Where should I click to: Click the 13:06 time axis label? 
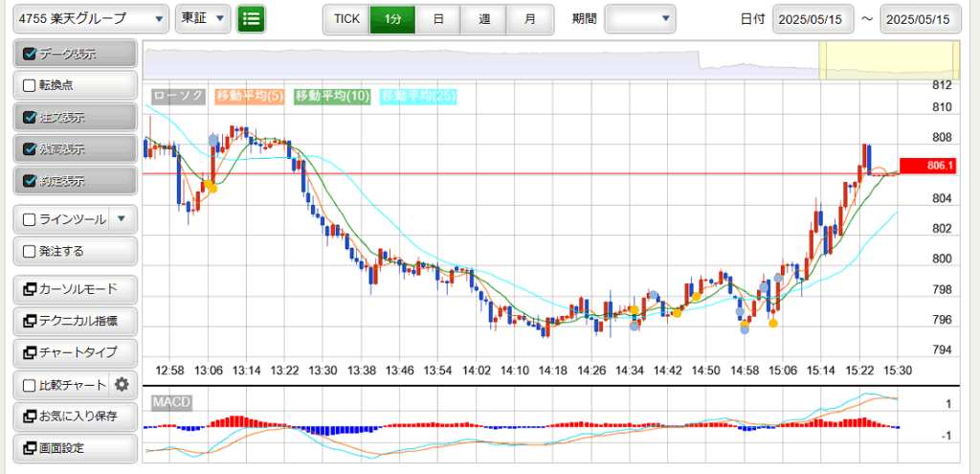pyautogui.click(x=209, y=371)
